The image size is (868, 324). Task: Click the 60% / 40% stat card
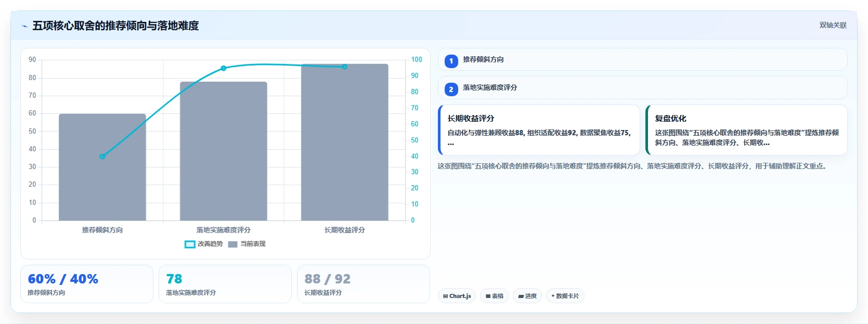point(87,284)
